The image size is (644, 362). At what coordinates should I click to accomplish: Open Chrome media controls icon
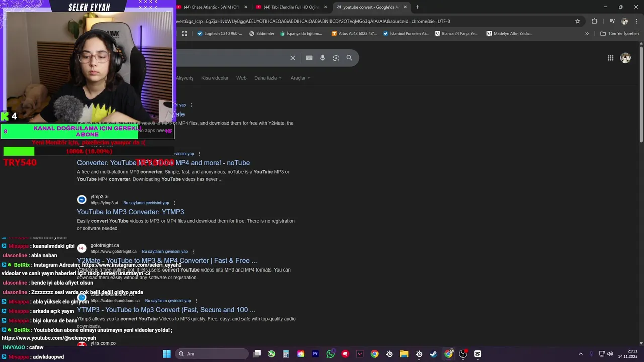(x=612, y=21)
